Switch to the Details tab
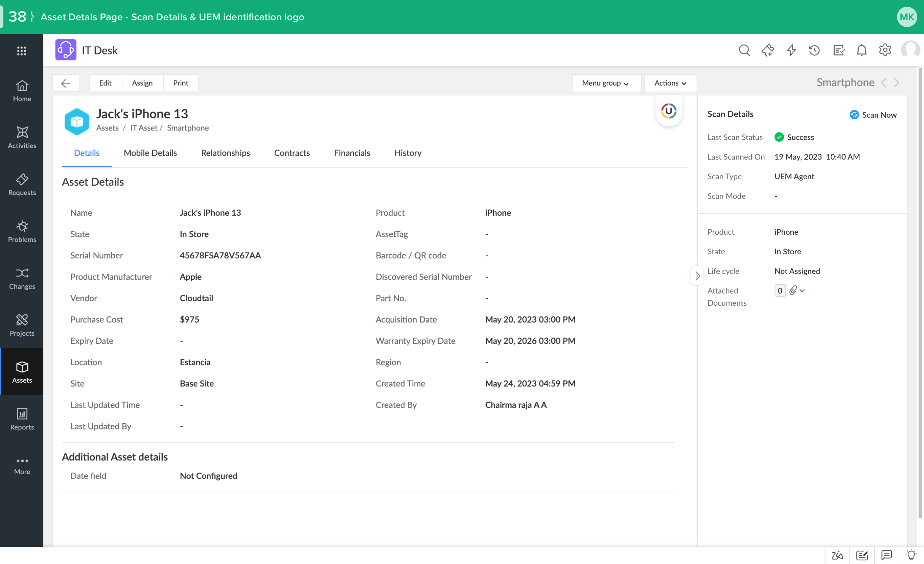Viewport: 924px width, 564px height. pos(87,153)
